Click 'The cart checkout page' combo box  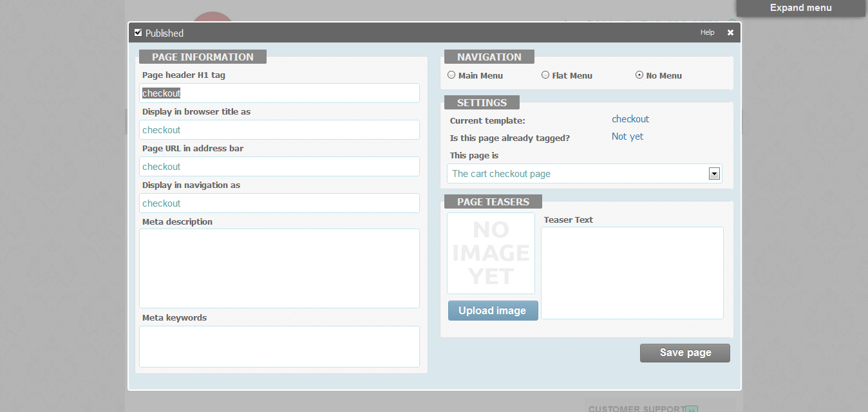click(x=577, y=174)
